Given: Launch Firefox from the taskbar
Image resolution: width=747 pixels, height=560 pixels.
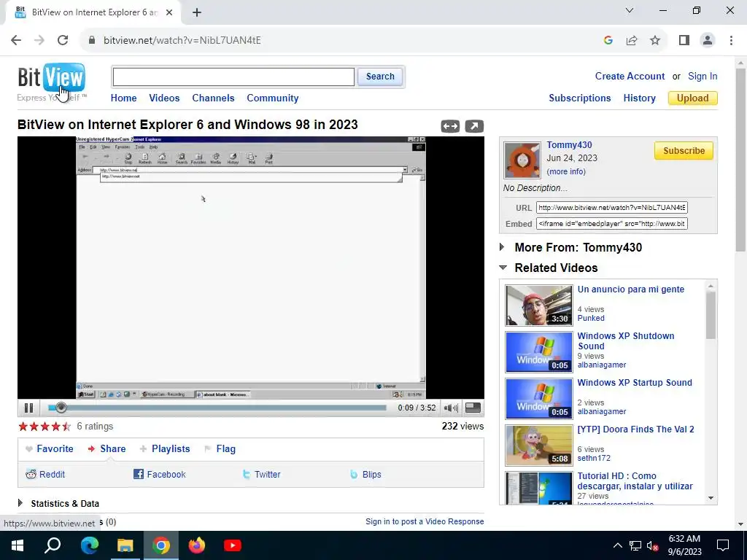Looking at the screenshot, I should click(197, 545).
